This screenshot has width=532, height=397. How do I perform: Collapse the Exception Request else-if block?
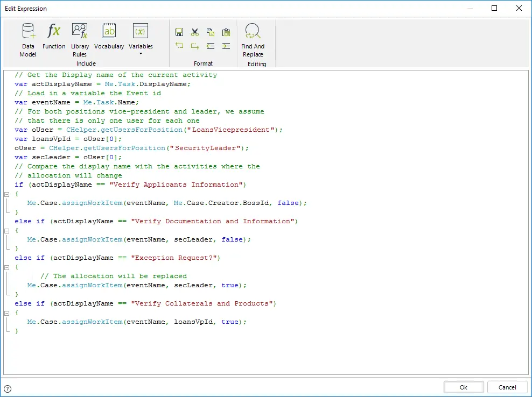pos(6,267)
